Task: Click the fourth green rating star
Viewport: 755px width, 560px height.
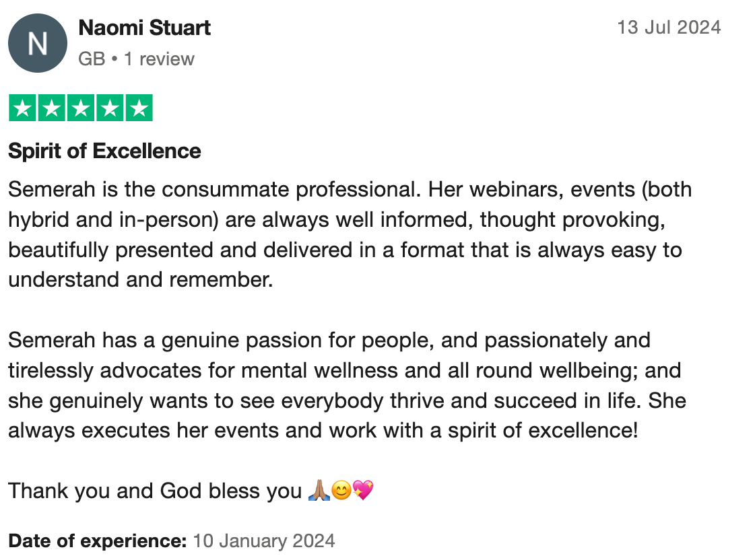Action: point(110,108)
